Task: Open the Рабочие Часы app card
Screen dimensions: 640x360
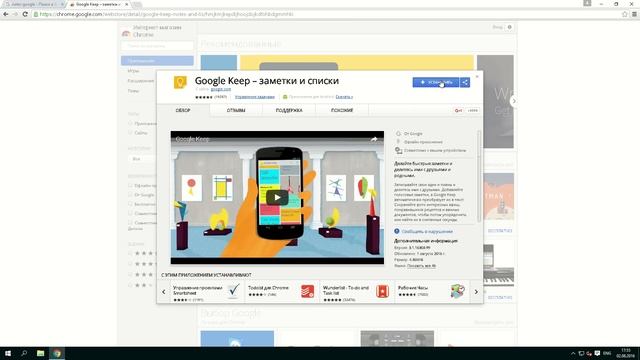Action: (x=432, y=292)
